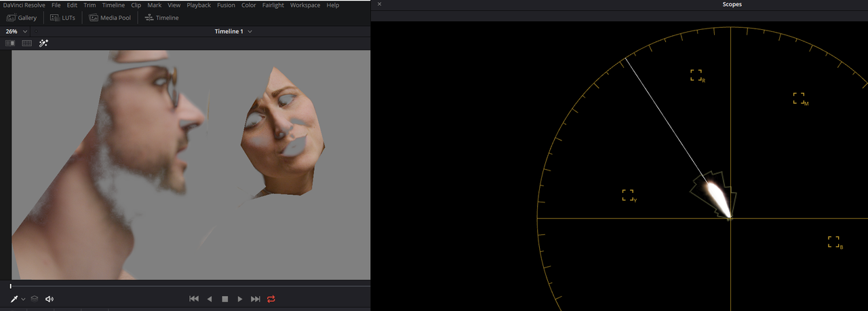Open the Media Pool panel

pyautogui.click(x=110, y=18)
